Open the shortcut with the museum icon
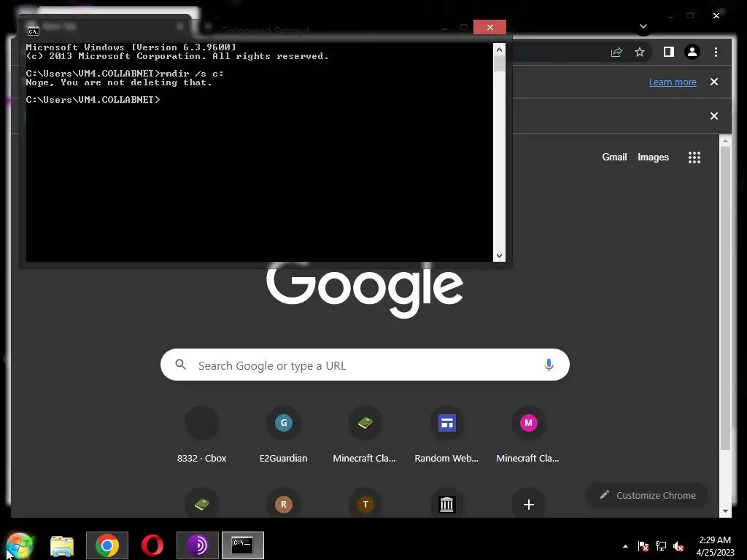 pos(447,505)
